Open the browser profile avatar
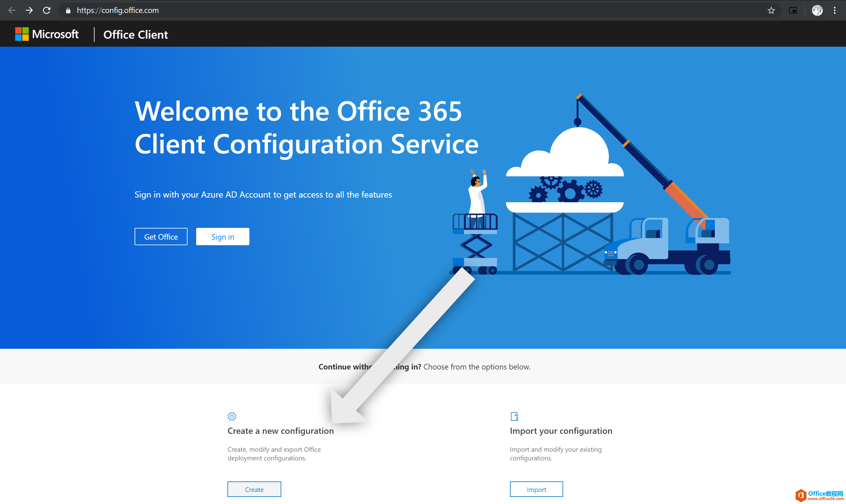This screenshot has height=504, width=846. pyautogui.click(x=817, y=10)
